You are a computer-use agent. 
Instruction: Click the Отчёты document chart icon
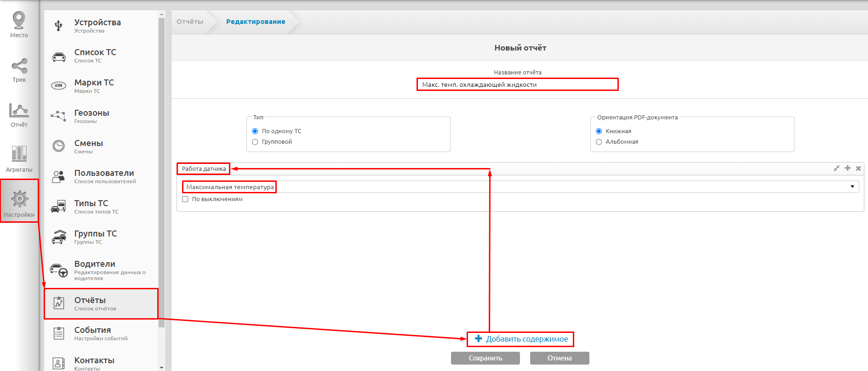coord(59,303)
